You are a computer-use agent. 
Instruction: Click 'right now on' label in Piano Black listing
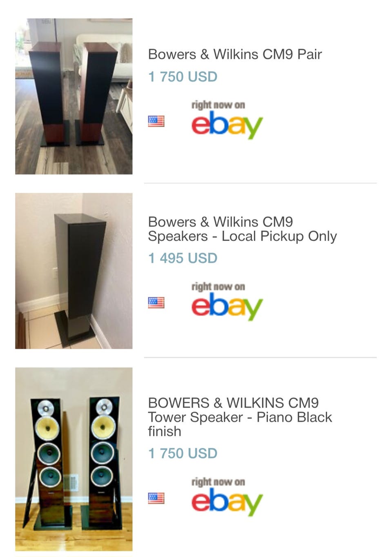(218, 482)
